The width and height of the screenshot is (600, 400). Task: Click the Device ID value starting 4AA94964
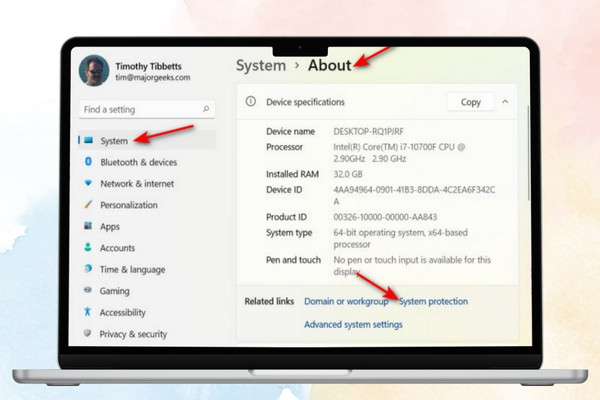(x=414, y=195)
